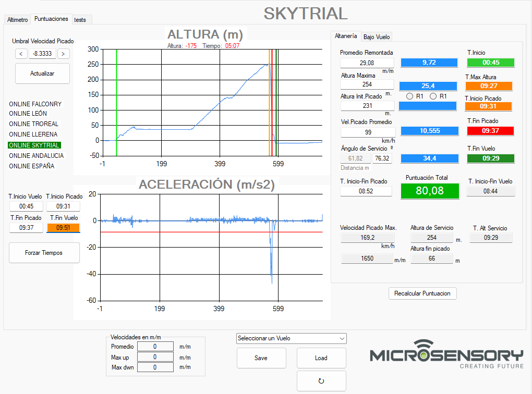Open the Seleccionar un Vuelo dropdown

[292, 338]
